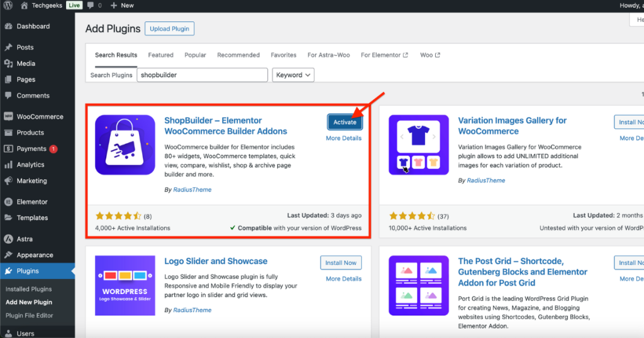Click the Users person icon

8,334
